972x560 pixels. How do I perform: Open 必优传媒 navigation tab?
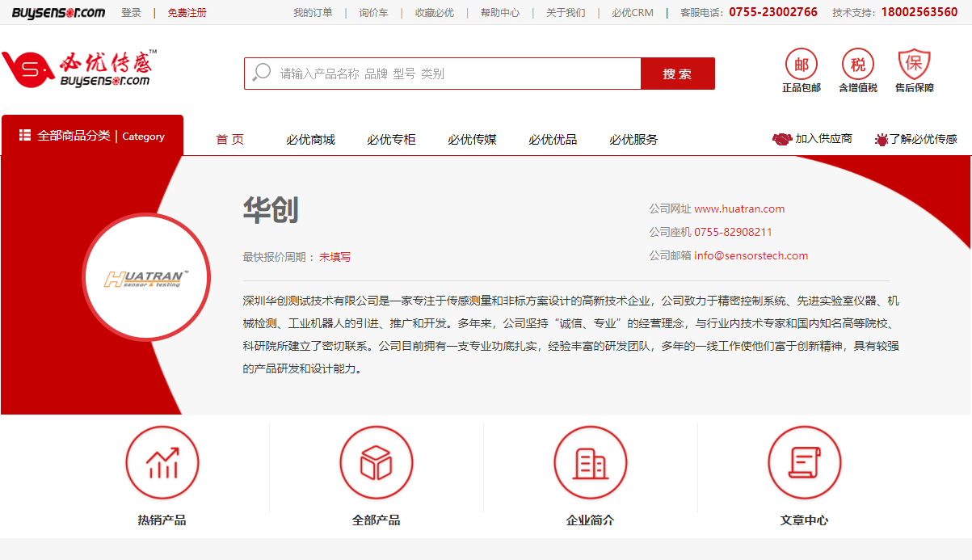point(472,139)
